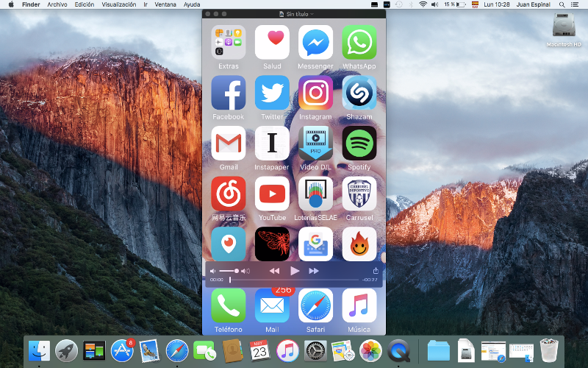Open Messenger app in the recording

point(315,42)
